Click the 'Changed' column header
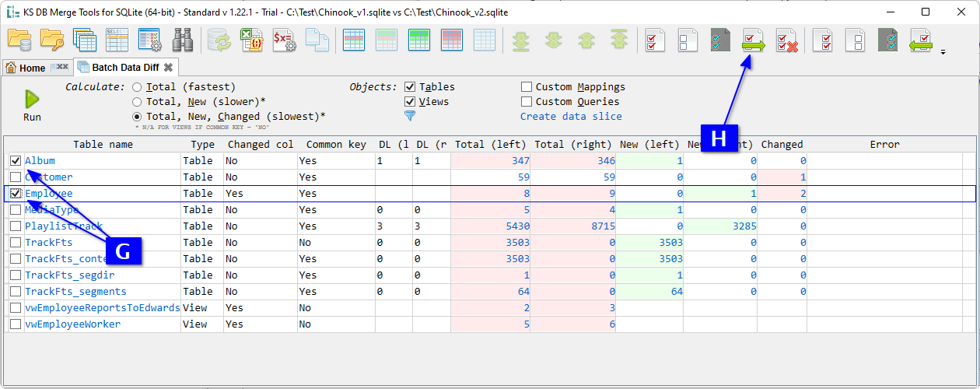980x389 pixels. tap(782, 144)
